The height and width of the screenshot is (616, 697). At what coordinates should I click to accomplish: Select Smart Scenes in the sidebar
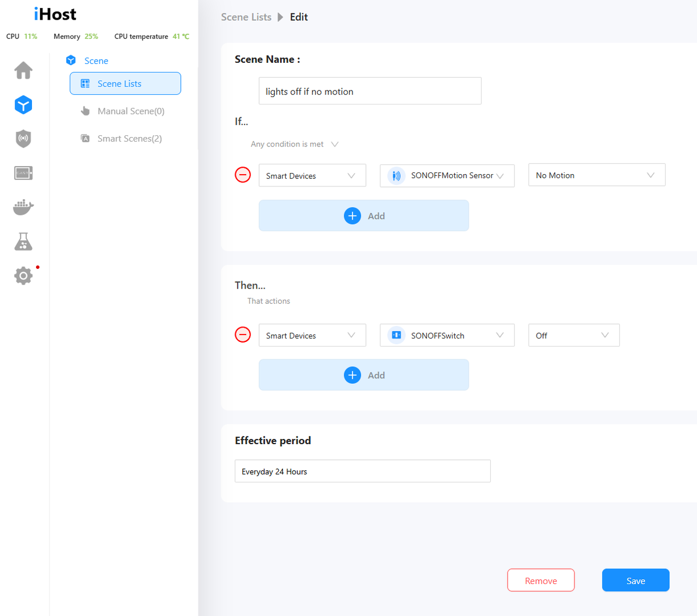click(128, 138)
